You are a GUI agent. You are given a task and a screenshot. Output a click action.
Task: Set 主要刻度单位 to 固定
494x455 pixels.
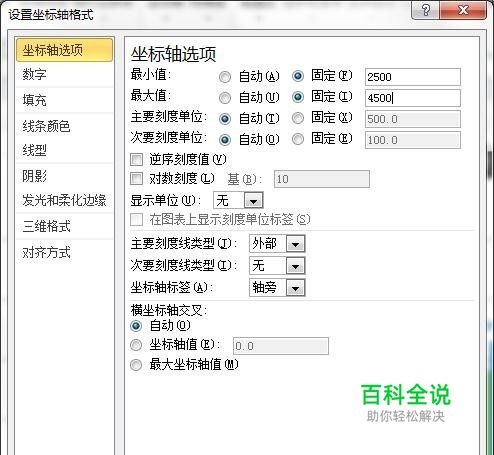(x=298, y=118)
